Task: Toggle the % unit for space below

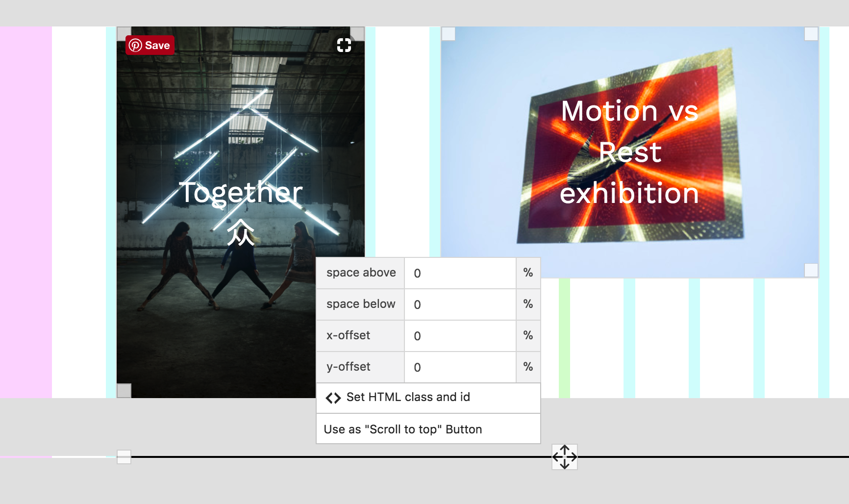Action: tap(528, 304)
